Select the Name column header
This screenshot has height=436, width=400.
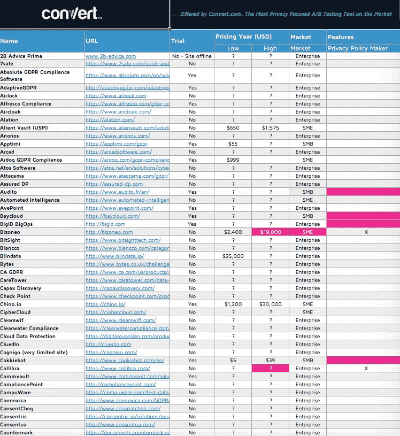pyautogui.click(x=42, y=41)
